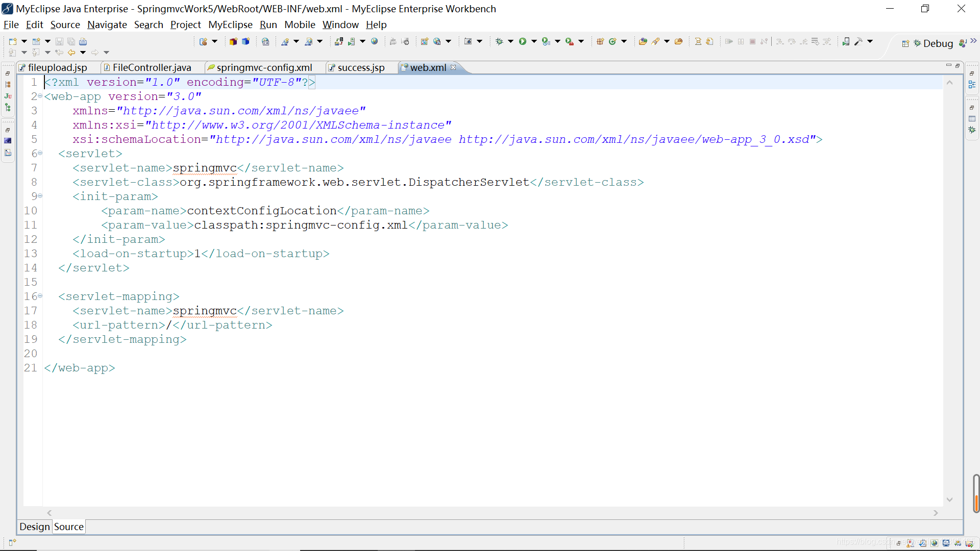Open the Navigate menu
The width and height of the screenshot is (980, 551).
click(107, 24)
